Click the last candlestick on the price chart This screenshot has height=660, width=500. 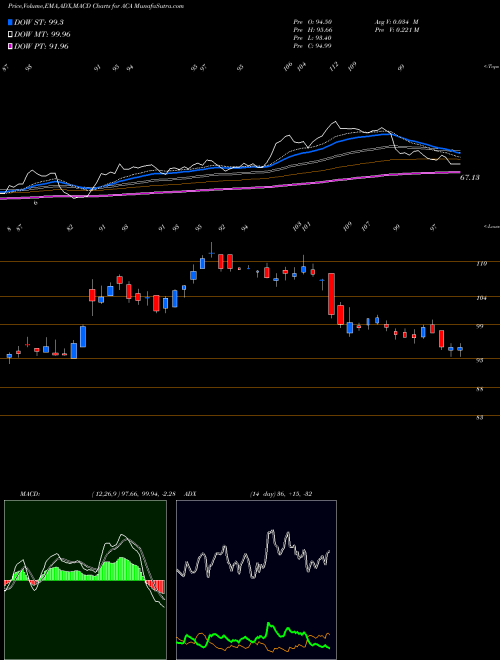(x=460, y=349)
